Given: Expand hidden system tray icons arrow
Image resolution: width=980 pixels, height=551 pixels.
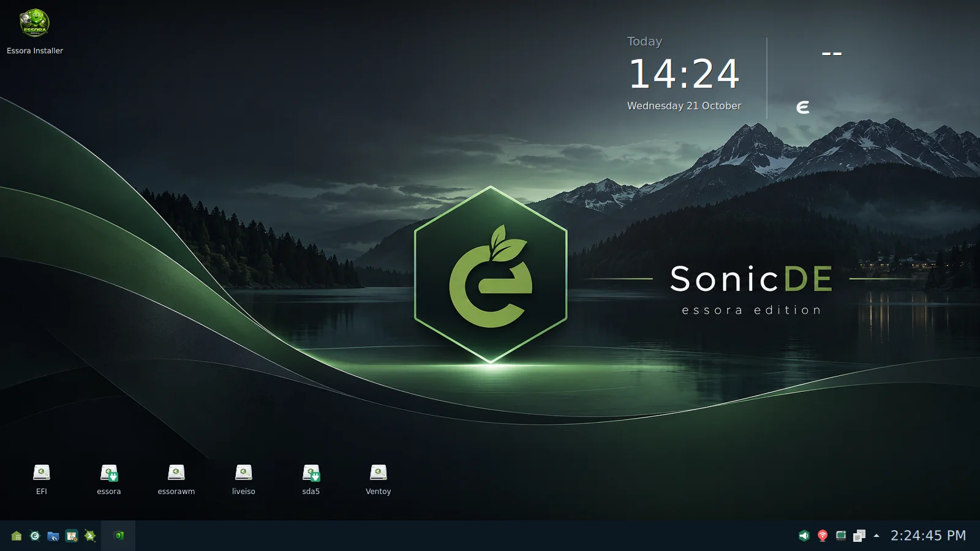Looking at the screenshot, I should 876,536.
